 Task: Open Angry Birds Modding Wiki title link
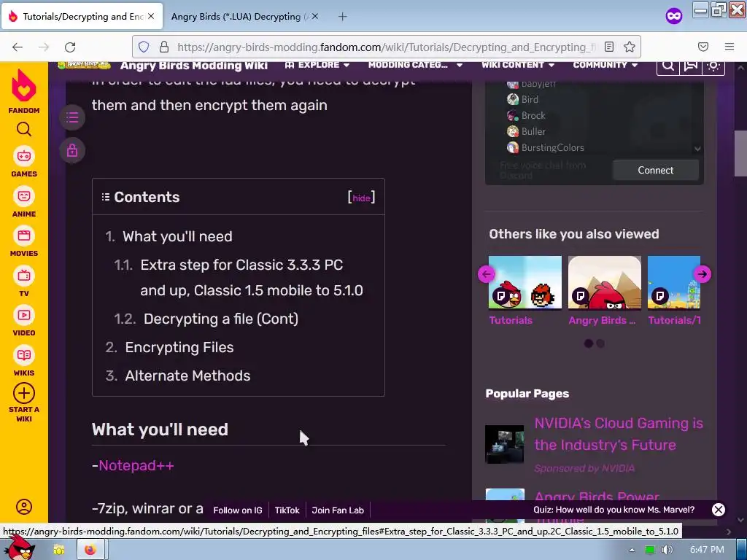pyautogui.click(x=193, y=66)
